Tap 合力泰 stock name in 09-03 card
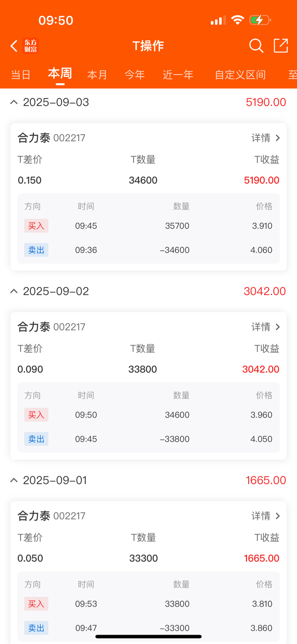This screenshot has height=644, width=297. (34, 138)
